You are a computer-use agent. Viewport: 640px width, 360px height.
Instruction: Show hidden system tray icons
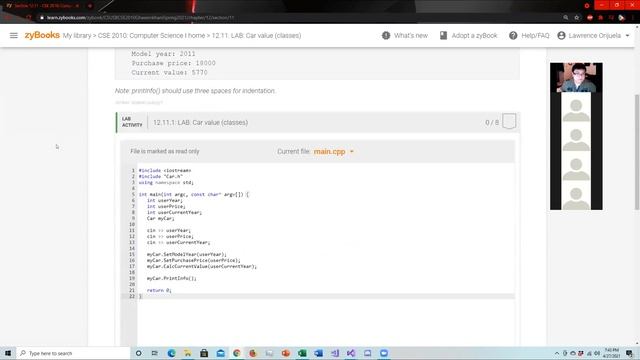pos(557,353)
